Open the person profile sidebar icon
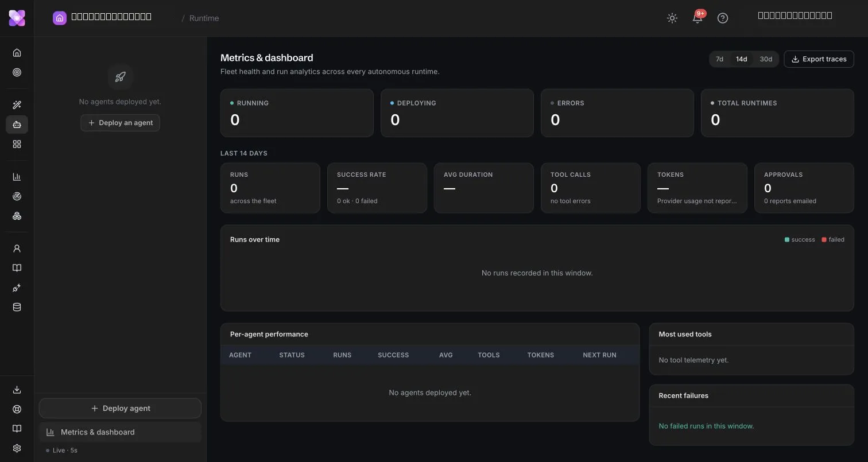Viewport: 868px width, 462px height. coord(17,249)
